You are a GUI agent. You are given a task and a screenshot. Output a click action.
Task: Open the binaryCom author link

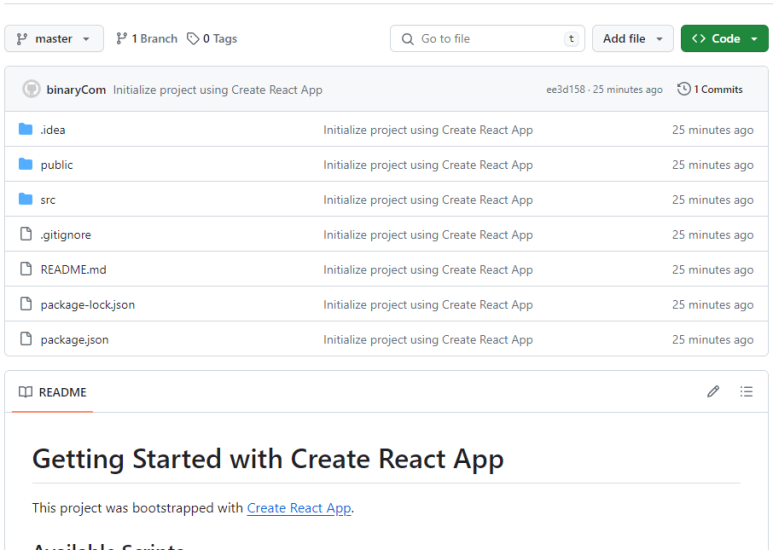point(76,90)
